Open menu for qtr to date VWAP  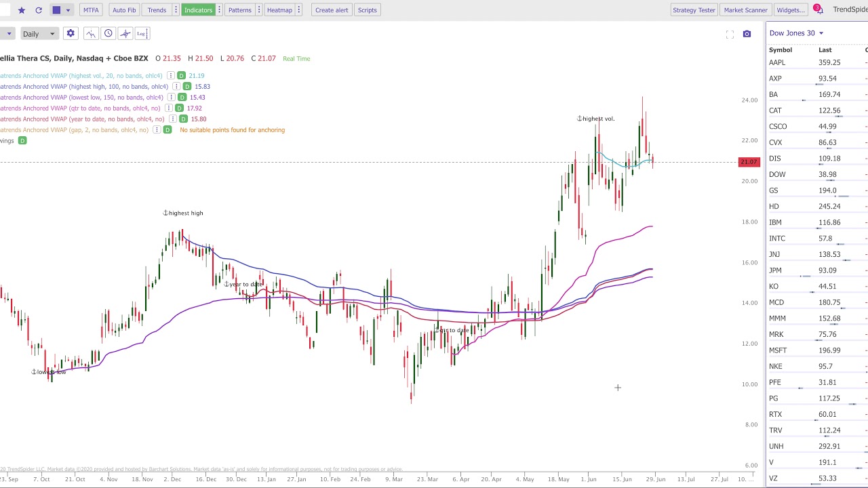pos(169,108)
